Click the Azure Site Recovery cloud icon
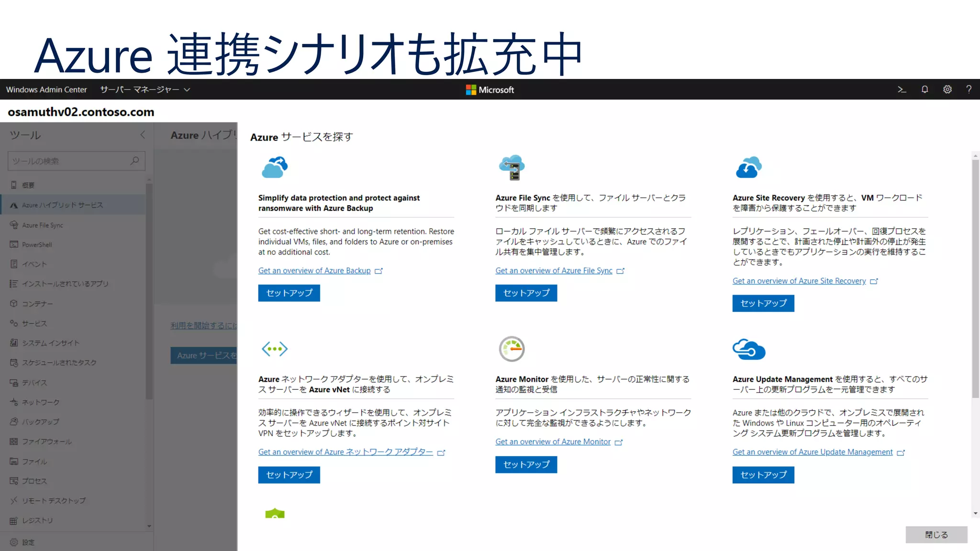Image resolution: width=980 pixels, height=551 pixels. [x=748, y=167]
